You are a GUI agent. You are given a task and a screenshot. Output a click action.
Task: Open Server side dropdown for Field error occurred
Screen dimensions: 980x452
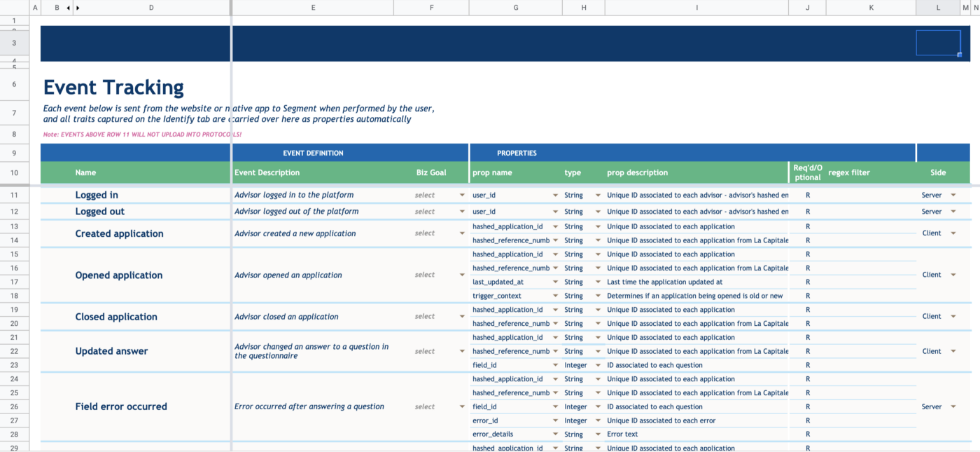click(x=953, y=407)
